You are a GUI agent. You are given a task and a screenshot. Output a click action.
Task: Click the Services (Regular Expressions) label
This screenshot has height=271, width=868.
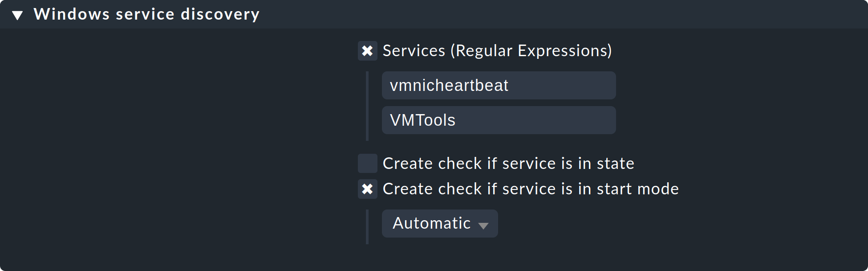(498, 50)
